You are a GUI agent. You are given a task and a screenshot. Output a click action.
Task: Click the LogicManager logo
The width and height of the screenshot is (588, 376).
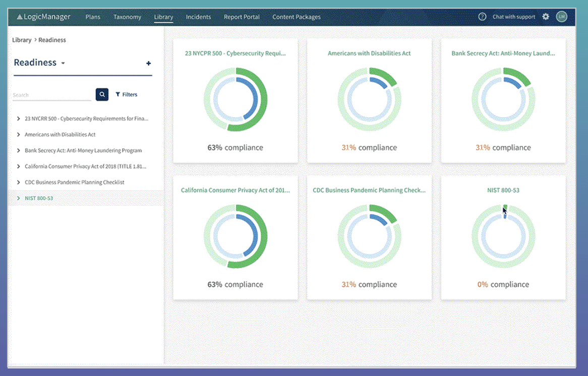point(43,17)
